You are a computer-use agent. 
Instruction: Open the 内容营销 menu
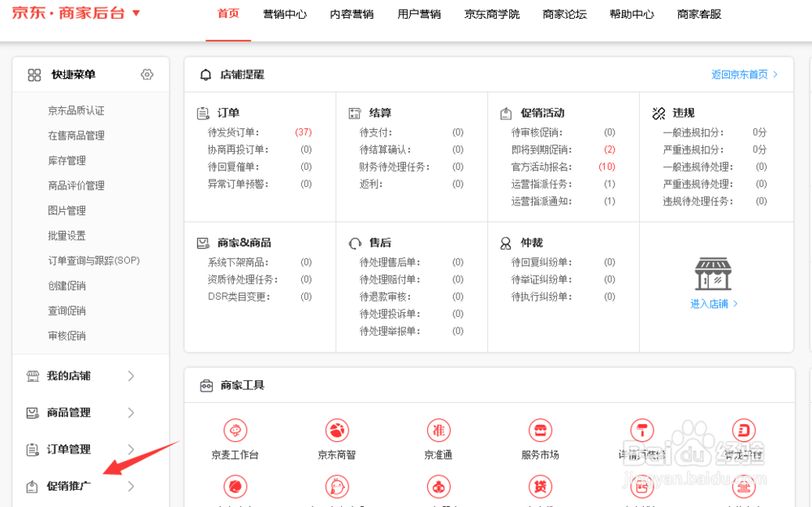(352, 14)
